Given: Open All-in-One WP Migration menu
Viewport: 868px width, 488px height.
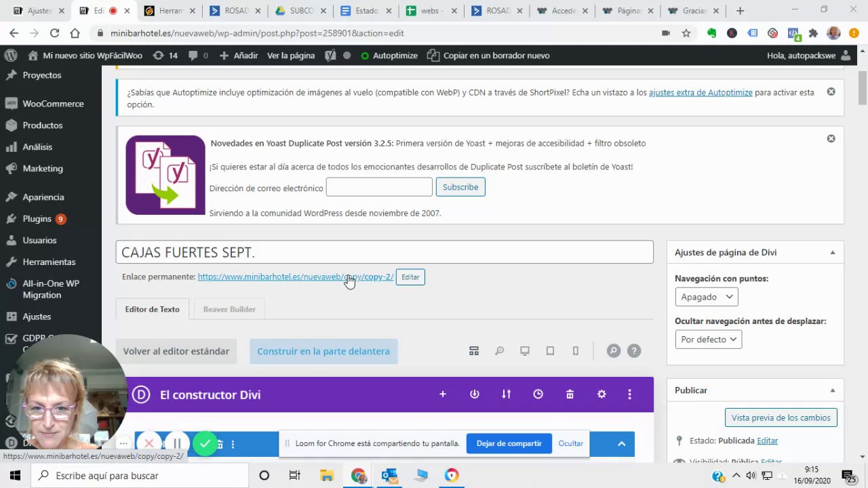Looking at the screenshot, I should [51, 289].
